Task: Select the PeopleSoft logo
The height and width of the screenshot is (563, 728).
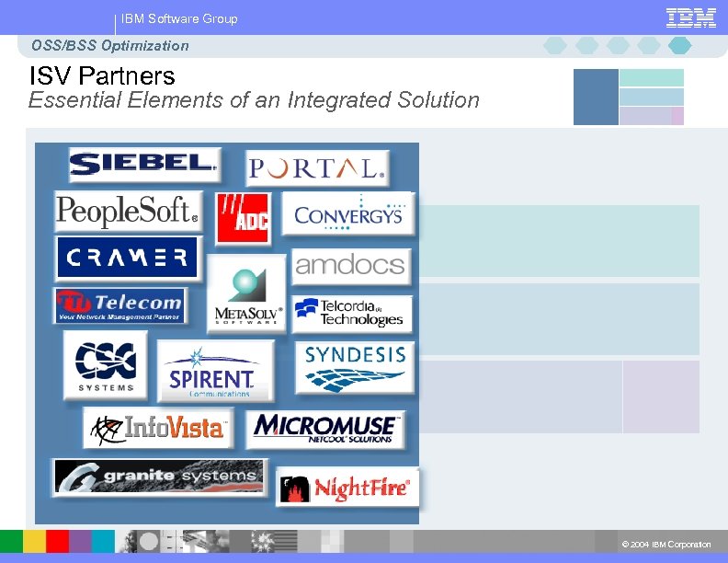Action: [x=128, y=211]
